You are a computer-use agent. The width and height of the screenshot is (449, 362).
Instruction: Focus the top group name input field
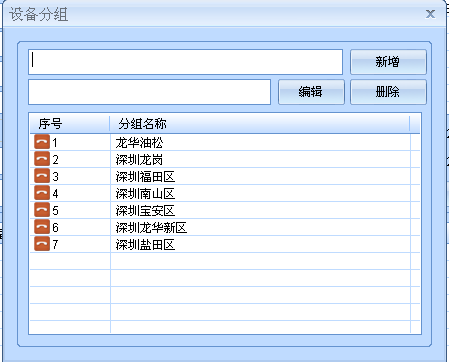tap(185, 62)
